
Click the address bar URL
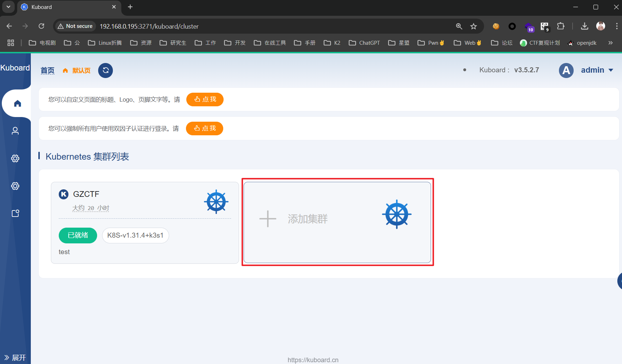tap(149, 26)
